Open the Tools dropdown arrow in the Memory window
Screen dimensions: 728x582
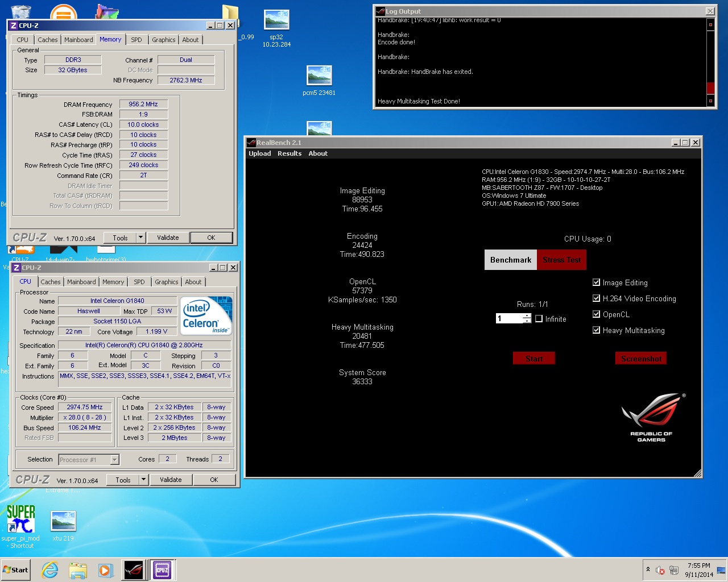pyautogui.click(x=142, y=238)
